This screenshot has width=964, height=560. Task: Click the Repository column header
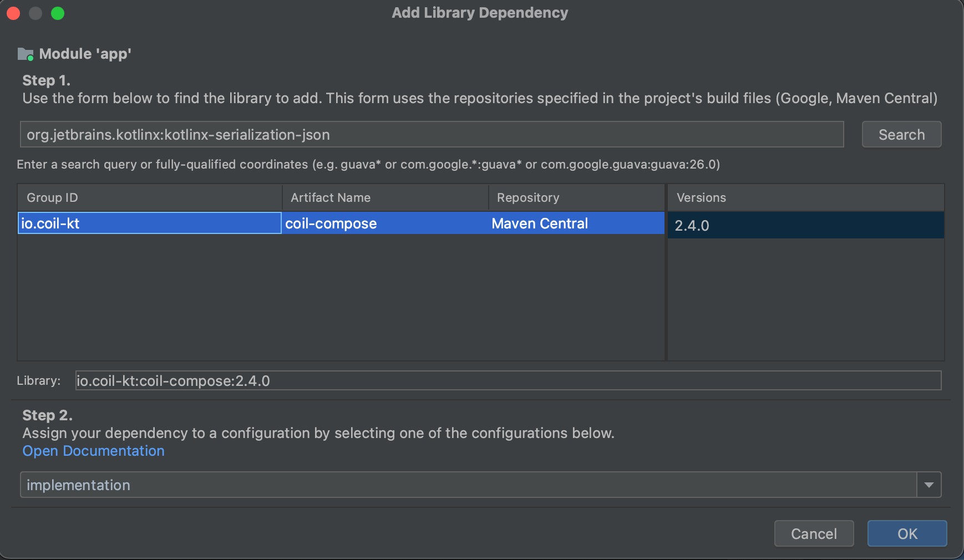577,197
